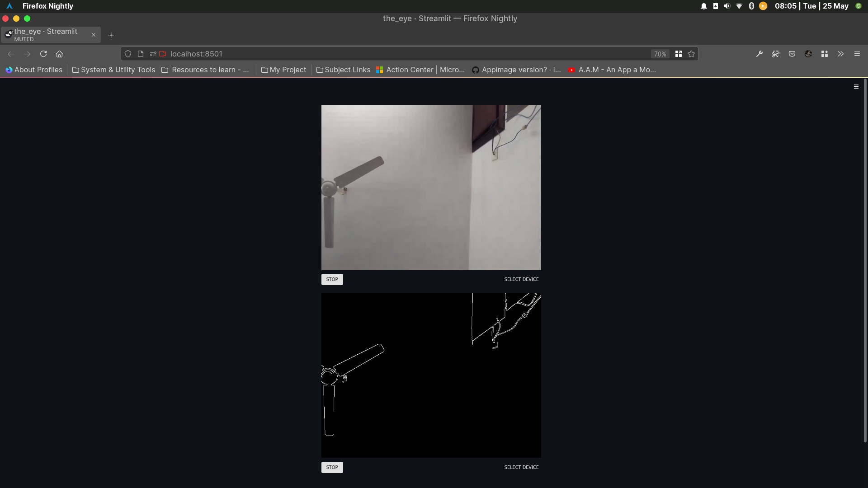Click inside the localhost:8501 address bar

[x=362, y=54]
